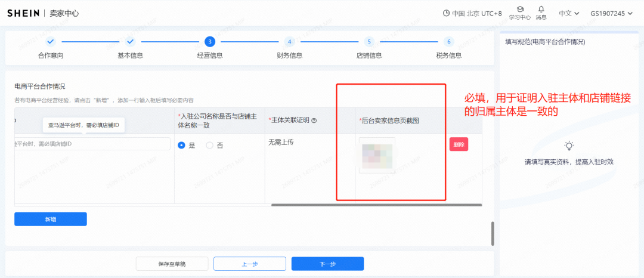The height and width of the screenshot is (278, 644).
Task: Click the blue 下一步 button
Action: pos(327,264)
